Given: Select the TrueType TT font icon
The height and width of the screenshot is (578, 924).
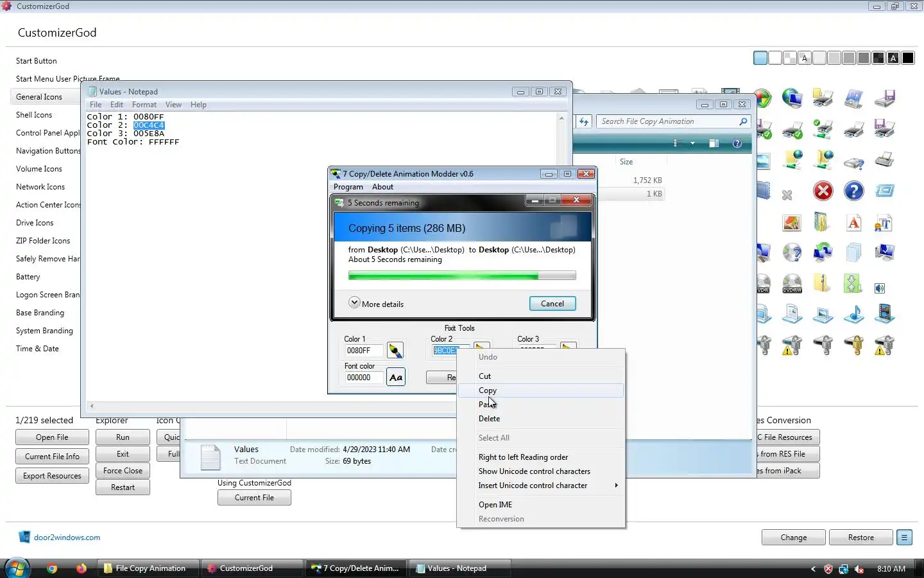Looking at the screenshot, I should 884,222.
